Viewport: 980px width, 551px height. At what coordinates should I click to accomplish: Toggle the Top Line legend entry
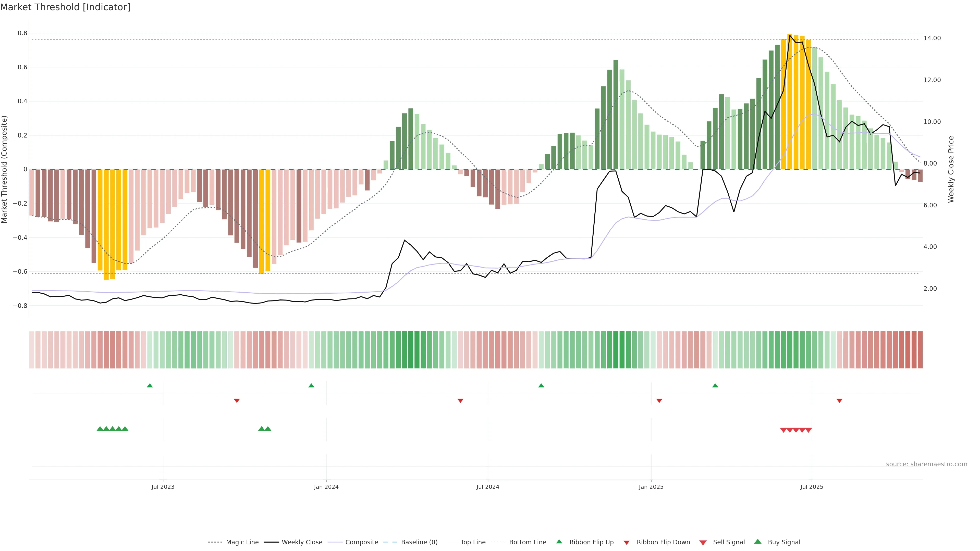[473, 542]
